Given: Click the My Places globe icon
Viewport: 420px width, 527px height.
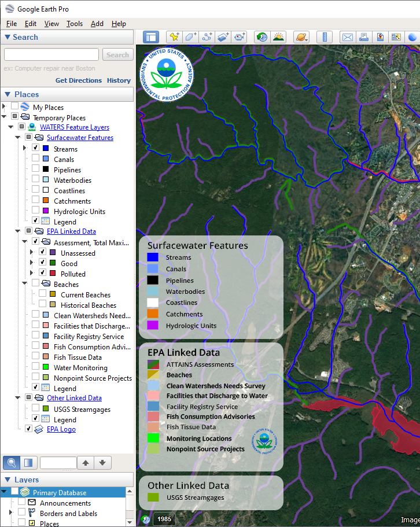Looking at the screenshot, I should (25, 106).
